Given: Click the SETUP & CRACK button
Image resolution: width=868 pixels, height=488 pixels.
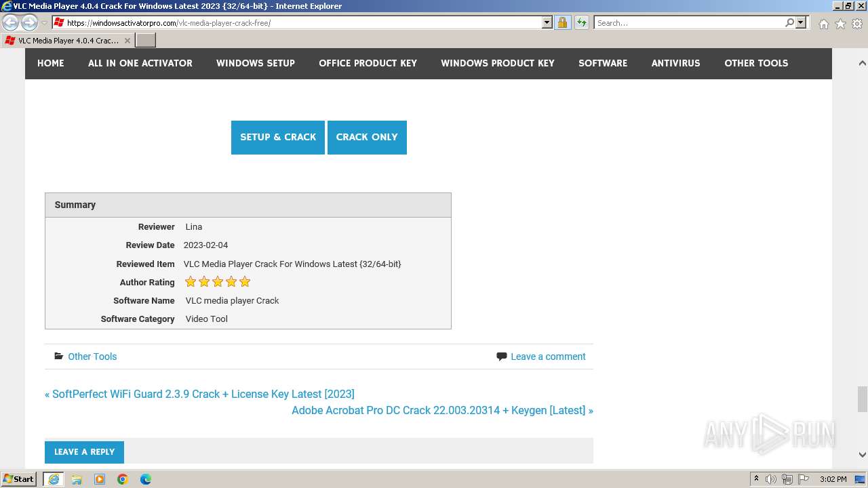Looking at the screenshot, I should point(278,138).
